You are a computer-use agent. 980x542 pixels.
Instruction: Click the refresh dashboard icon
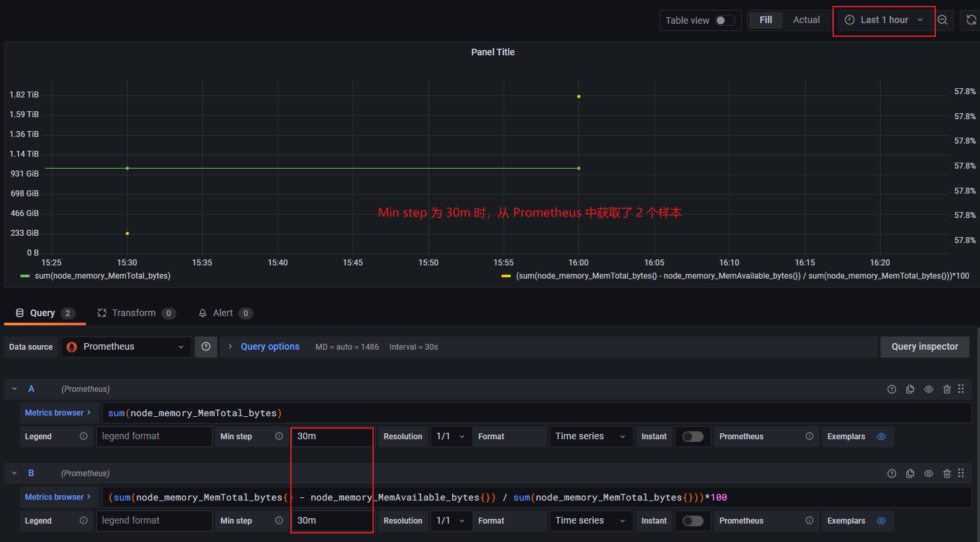coord(971,20)
